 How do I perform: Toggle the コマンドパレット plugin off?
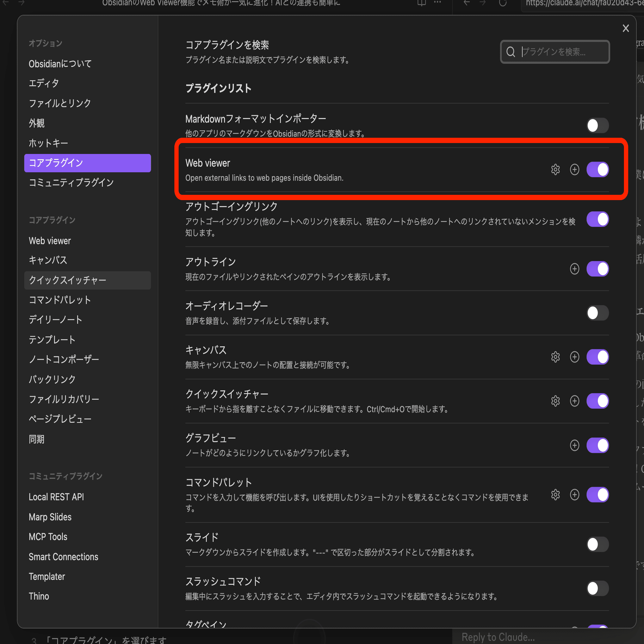pos(597,495)
